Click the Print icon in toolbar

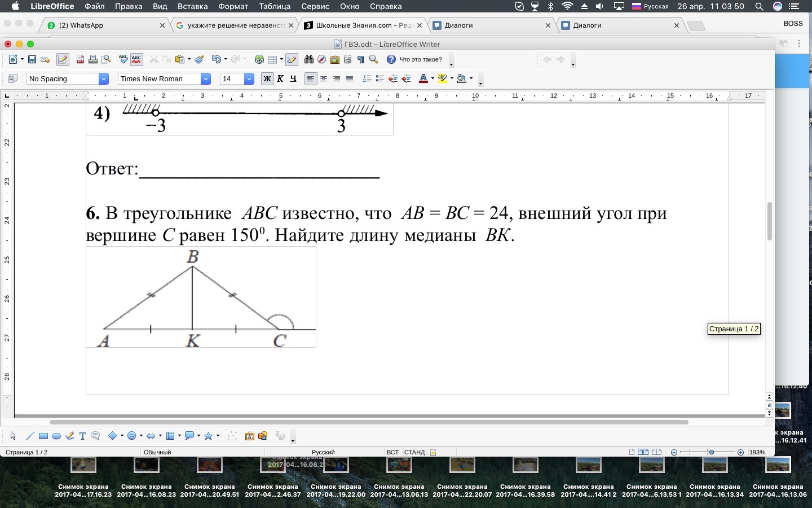tap(93, 59)
